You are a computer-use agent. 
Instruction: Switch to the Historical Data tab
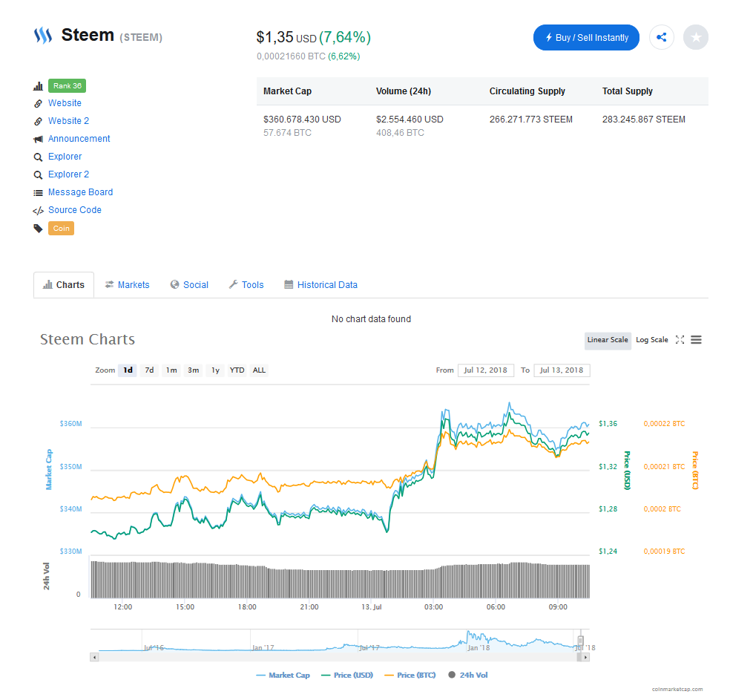(320, 284)
